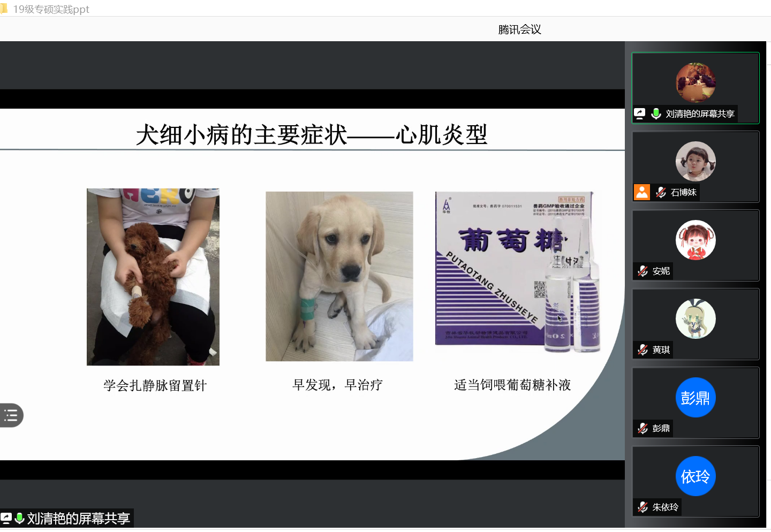Toggle 彭鼎's muted microphone
Screen dimensions: 771x532
[x=643, y=428]
